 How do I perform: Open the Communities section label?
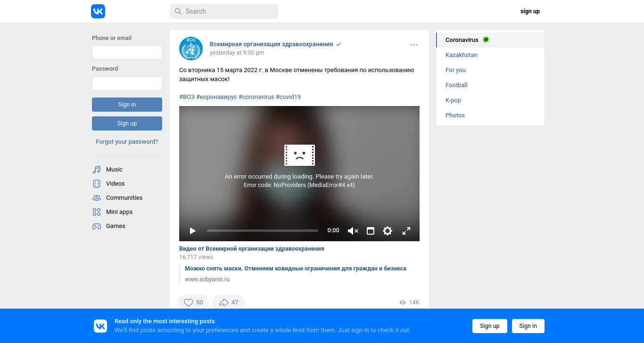124,198
